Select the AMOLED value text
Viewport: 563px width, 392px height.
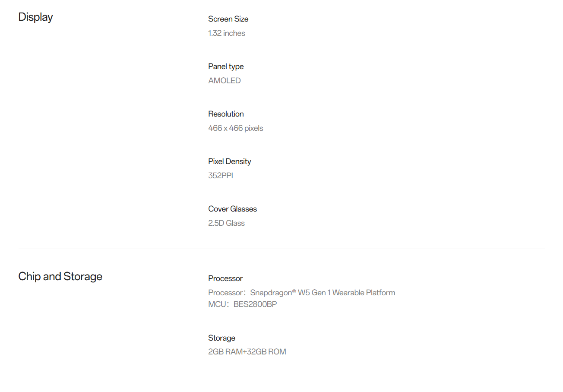(224, 81)
